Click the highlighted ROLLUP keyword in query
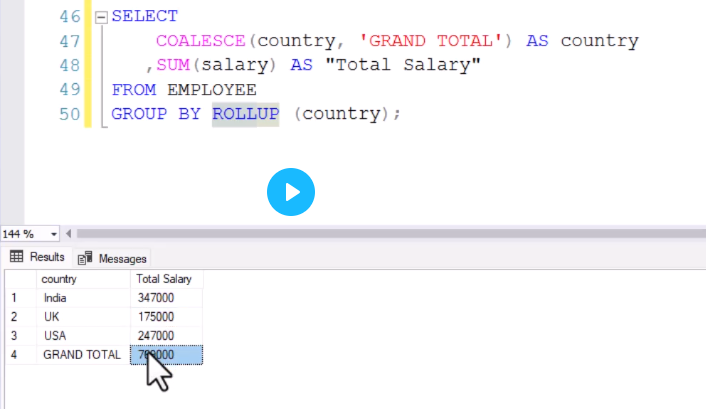Screen dimensions: 706x409 click(245, 114)
